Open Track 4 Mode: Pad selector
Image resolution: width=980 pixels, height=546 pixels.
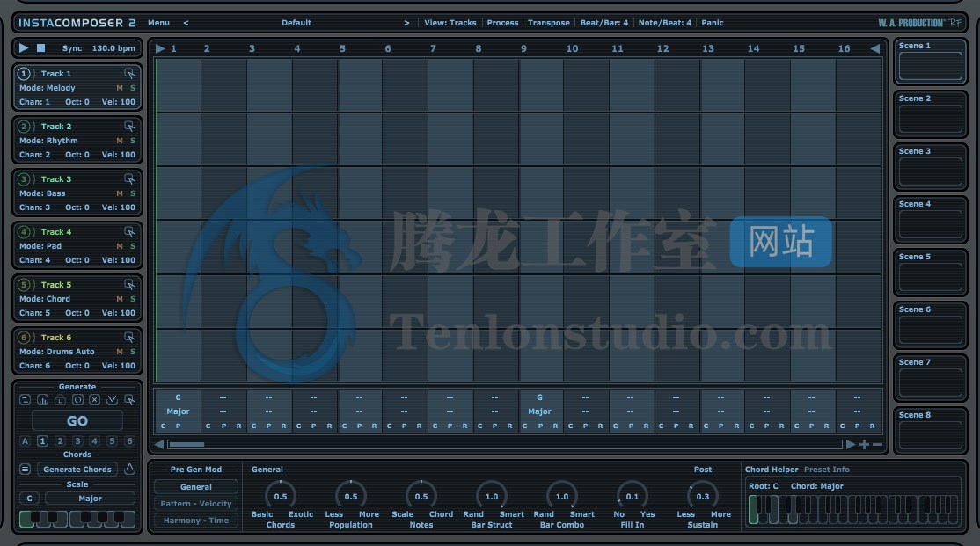[x=40, y=247]
